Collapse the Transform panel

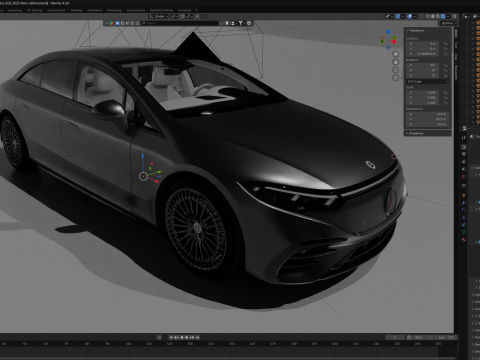[416, 31]
